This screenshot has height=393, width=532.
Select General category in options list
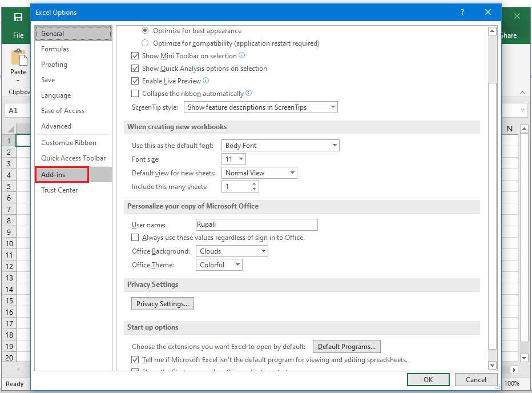pyautogui.click(x=73, y=33)
